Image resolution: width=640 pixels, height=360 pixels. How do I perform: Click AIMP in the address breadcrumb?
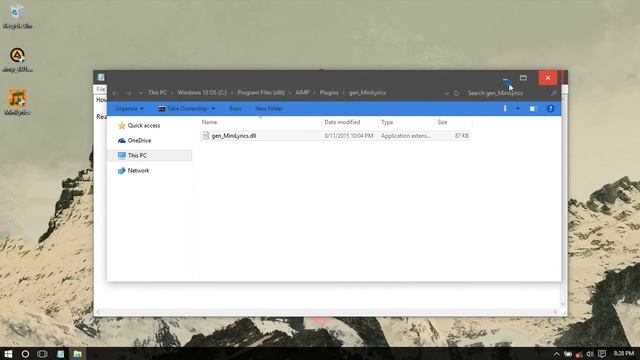[302, 93]
